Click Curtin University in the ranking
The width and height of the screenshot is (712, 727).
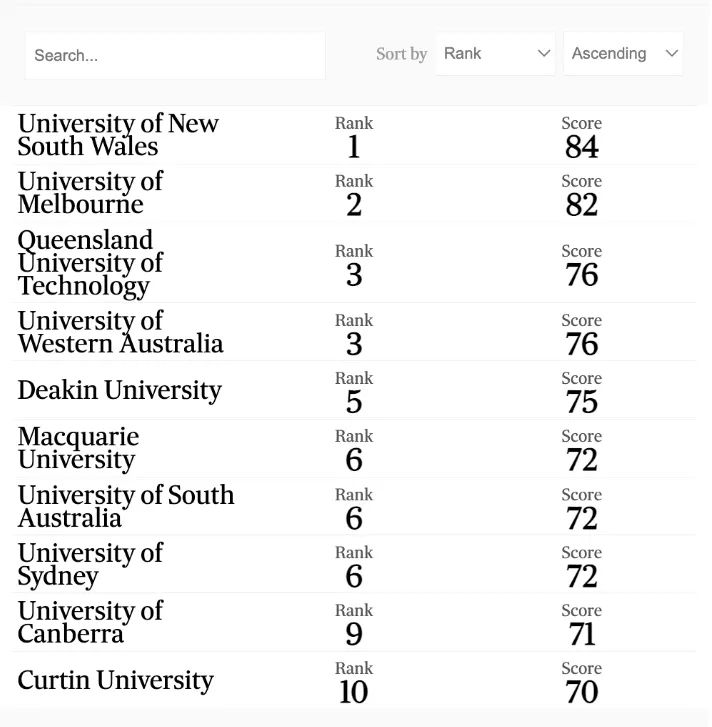coord(115,681)
